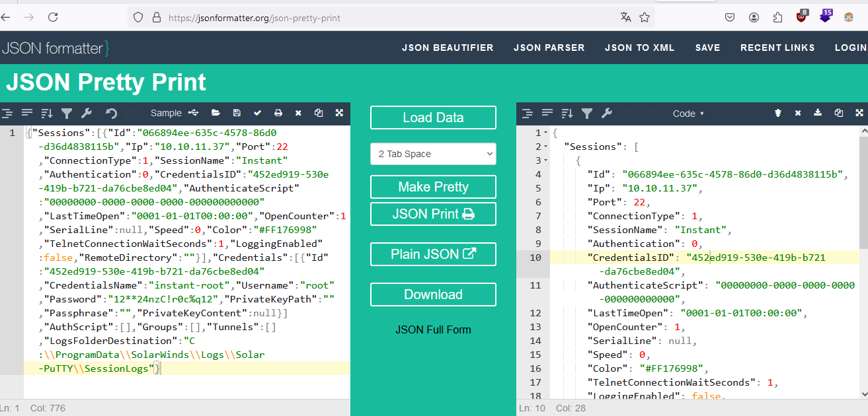Compact JSON icon in right editor toolbar
868x416 pixels.
pos(547,113)
